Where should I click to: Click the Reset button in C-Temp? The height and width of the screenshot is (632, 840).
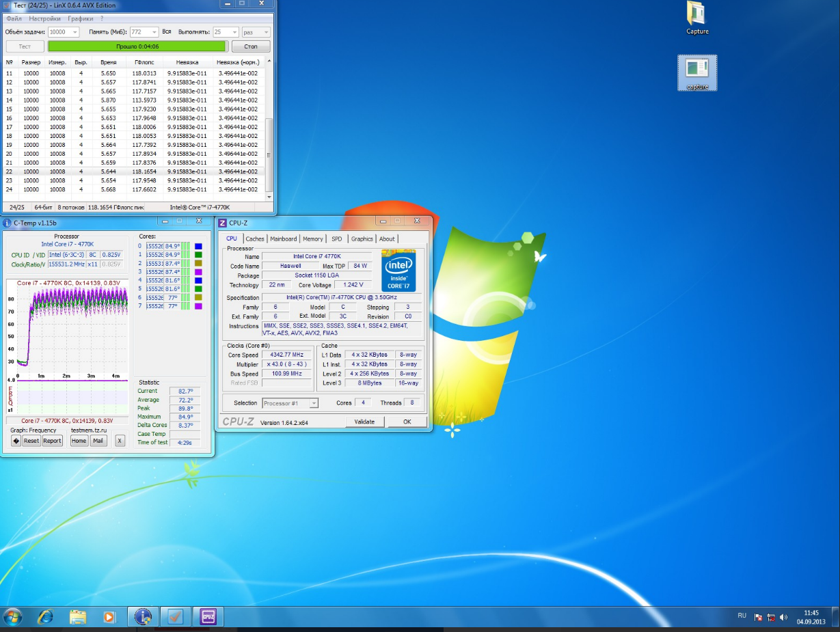(x=31, y=441)
